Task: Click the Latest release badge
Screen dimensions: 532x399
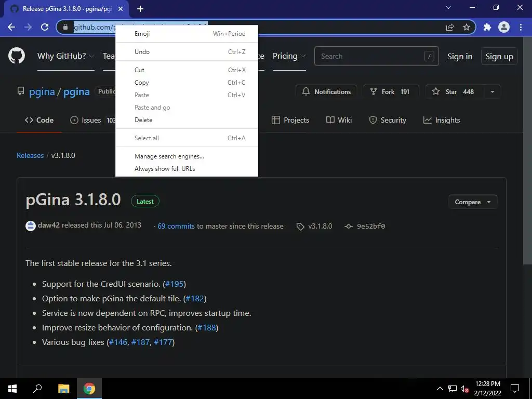Action: (145, 201)
